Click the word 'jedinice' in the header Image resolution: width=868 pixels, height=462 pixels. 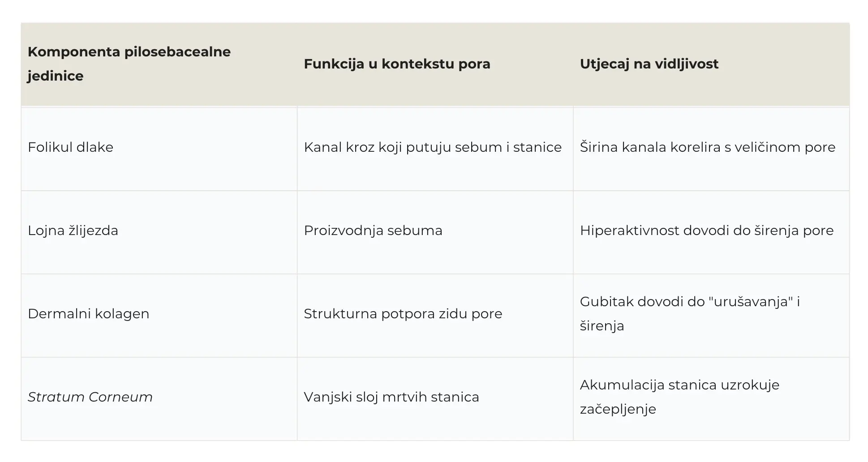[x=56, y=77]
